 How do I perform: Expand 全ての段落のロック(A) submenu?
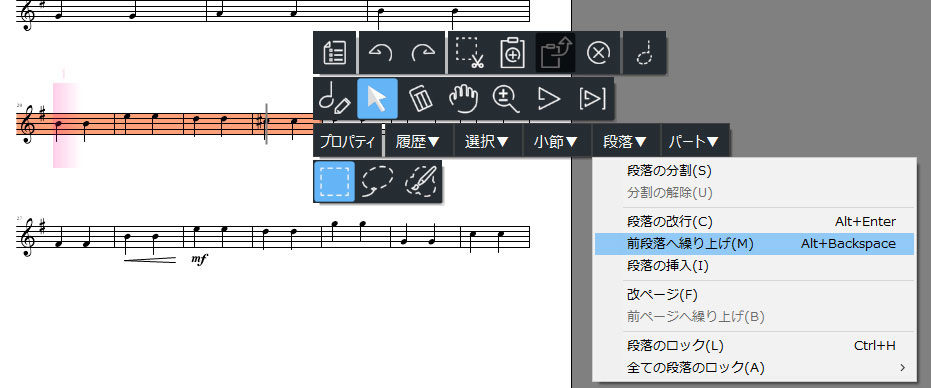point(754,367)
